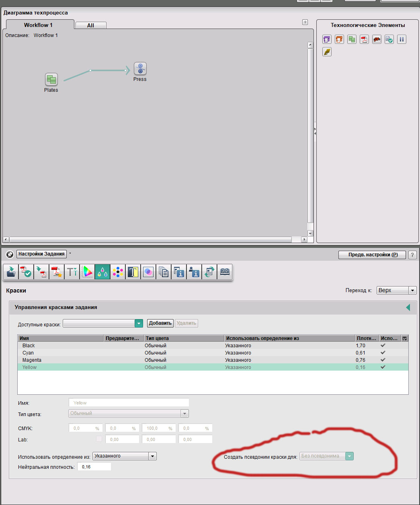
Task: Toggle the Lab checkbox
Action: click(x=99, y=439)
